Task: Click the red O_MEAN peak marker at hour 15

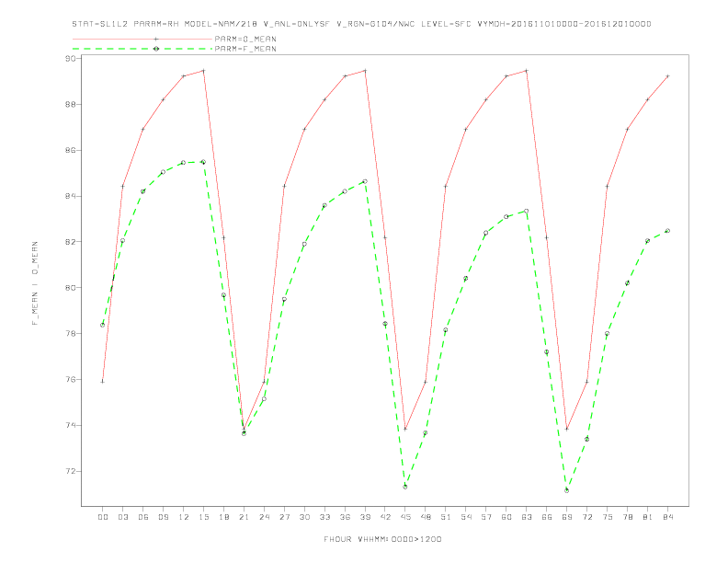Action: [x=203, y=71]
